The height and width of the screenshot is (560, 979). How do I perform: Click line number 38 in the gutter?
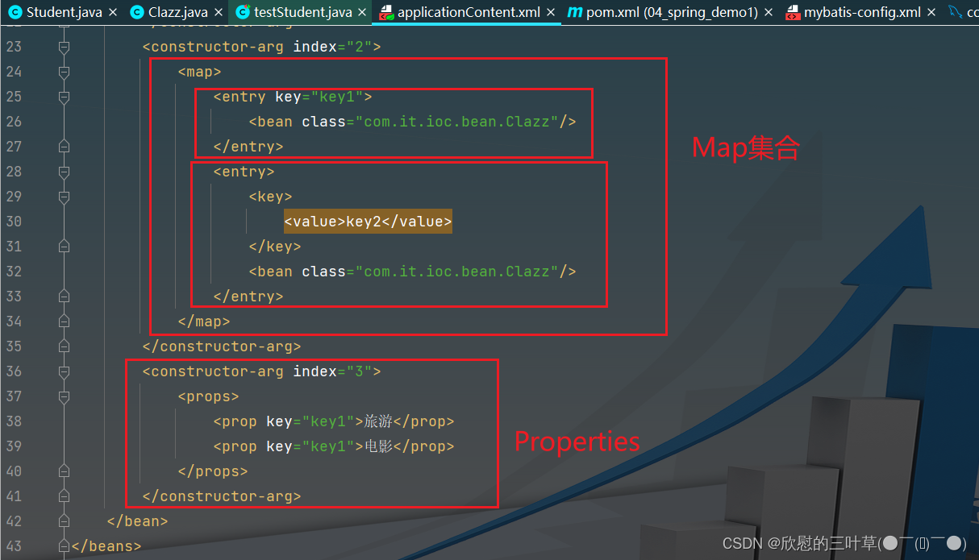13,421
